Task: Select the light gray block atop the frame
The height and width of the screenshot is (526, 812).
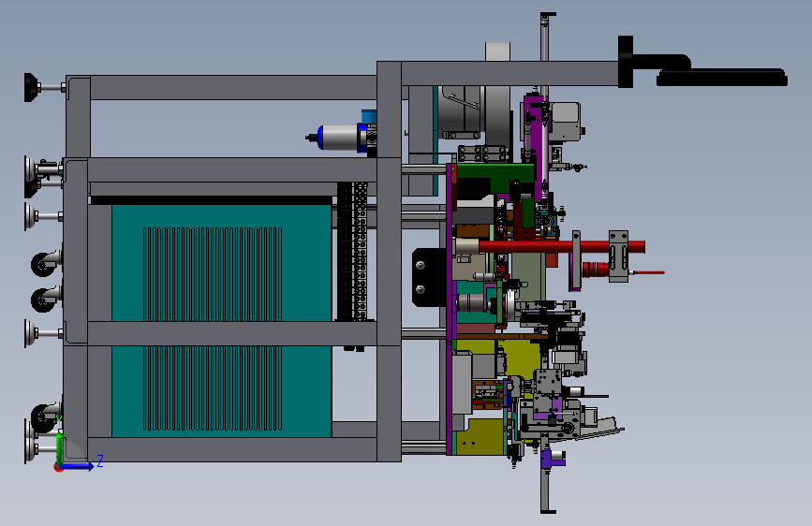Action: pos(497,51)
